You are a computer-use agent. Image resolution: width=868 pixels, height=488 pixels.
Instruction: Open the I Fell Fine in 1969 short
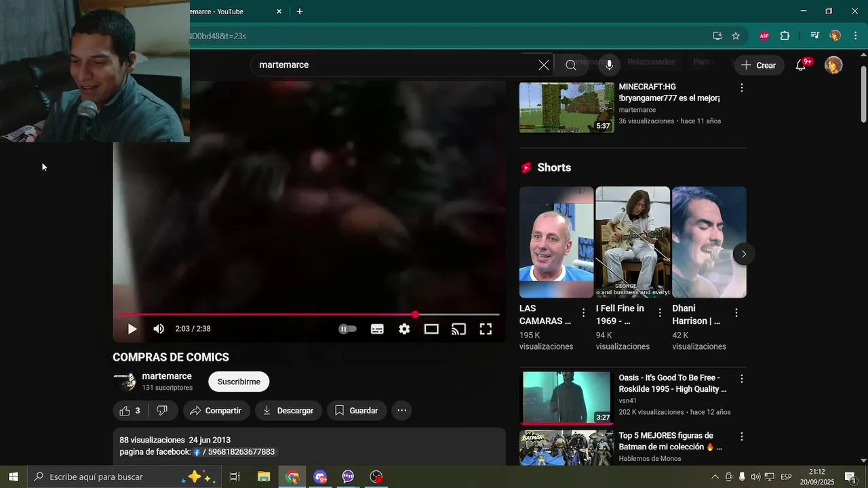(x=633, y=242)
